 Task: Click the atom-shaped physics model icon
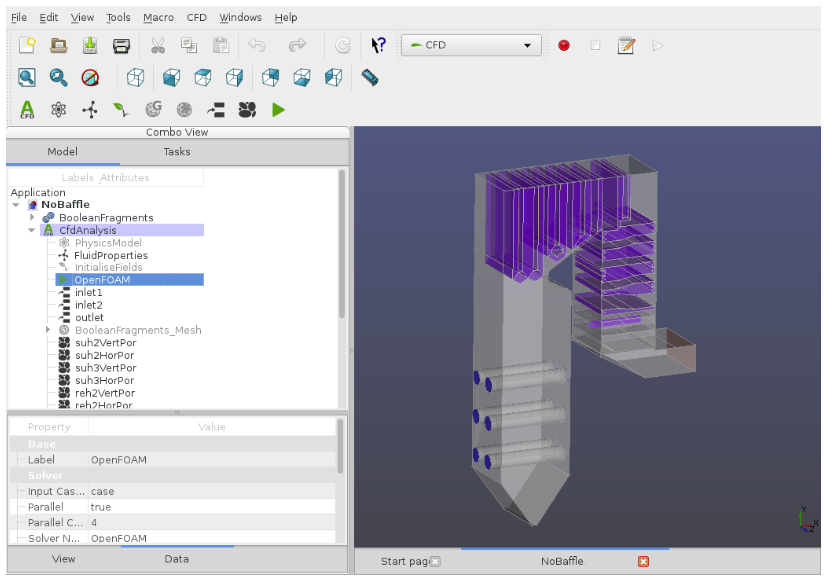click(x=59, y=110)
